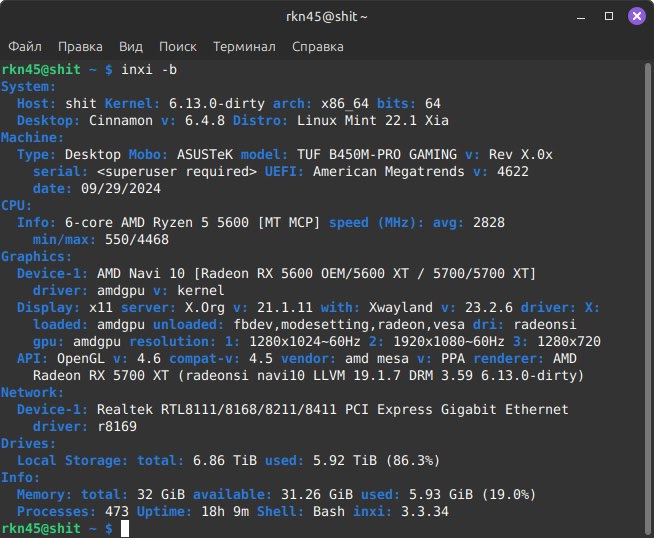The height and width of the screenshot is (538, 654).
Task: Click the vertical scrollbar on the right
Action: coord(648,298)
